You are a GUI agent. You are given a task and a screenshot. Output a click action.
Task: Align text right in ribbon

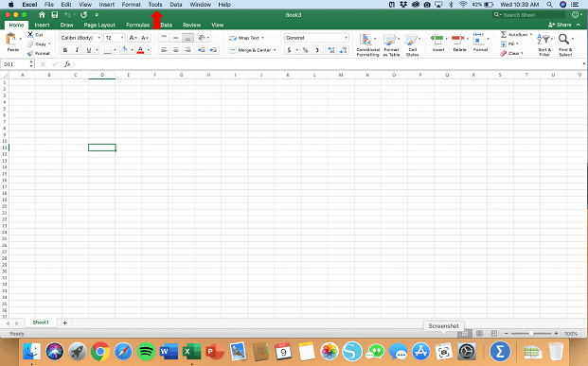pos(187,50)
